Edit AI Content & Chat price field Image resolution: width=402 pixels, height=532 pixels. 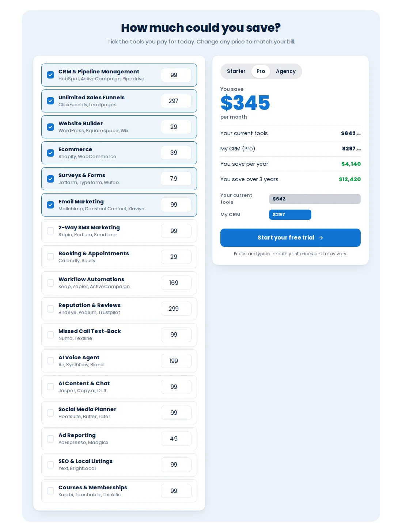[x=176, y=387]
